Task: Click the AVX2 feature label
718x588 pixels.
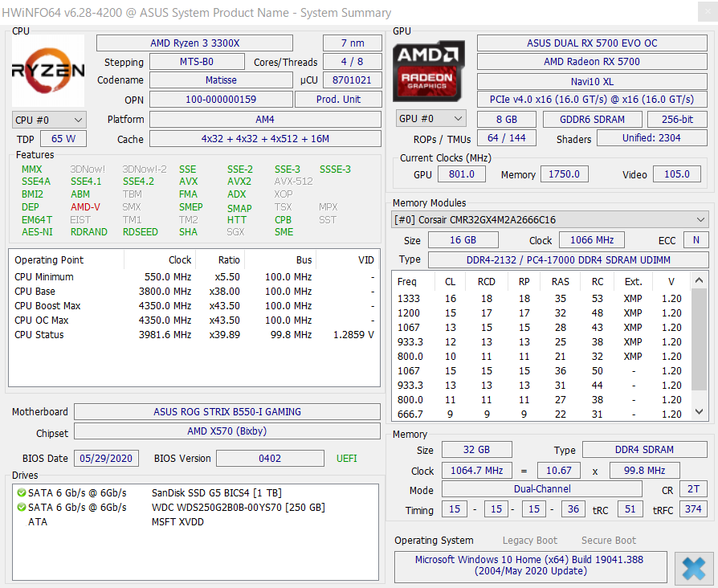Action: tap(239, 182)
